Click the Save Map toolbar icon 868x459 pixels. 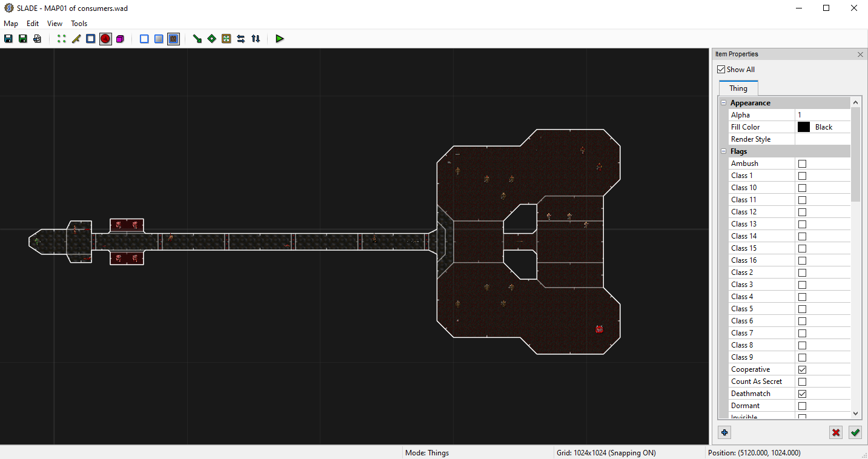pos(8,39)
